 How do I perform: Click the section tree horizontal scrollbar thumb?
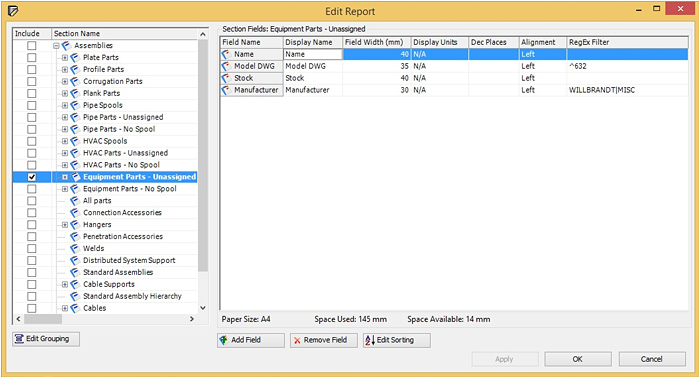click(x=43, y=319)
